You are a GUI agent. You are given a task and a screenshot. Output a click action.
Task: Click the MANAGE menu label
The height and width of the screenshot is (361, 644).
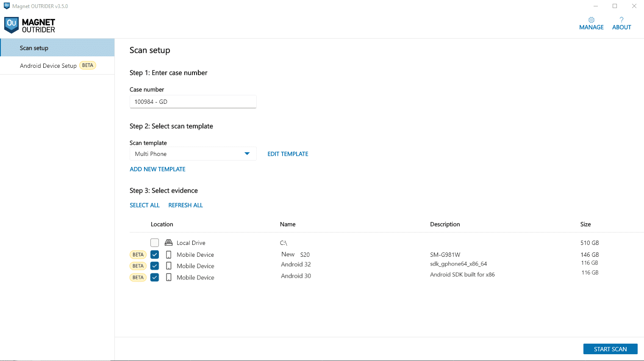tap(591, 27)
